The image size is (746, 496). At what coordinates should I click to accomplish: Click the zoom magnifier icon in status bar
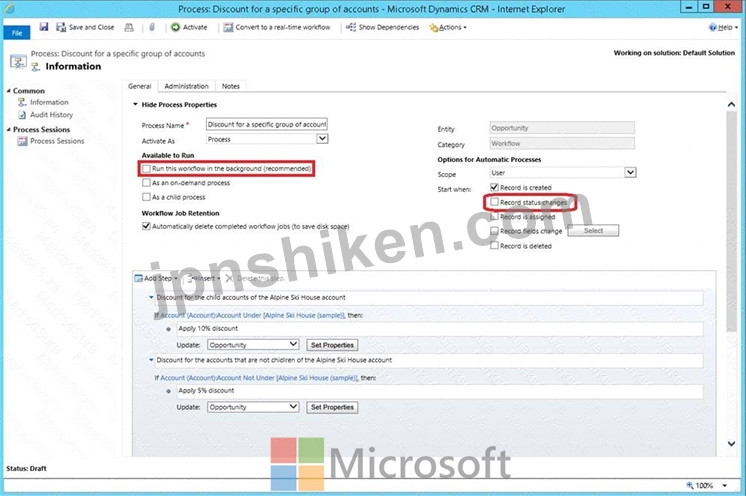(x=689, y=485)
